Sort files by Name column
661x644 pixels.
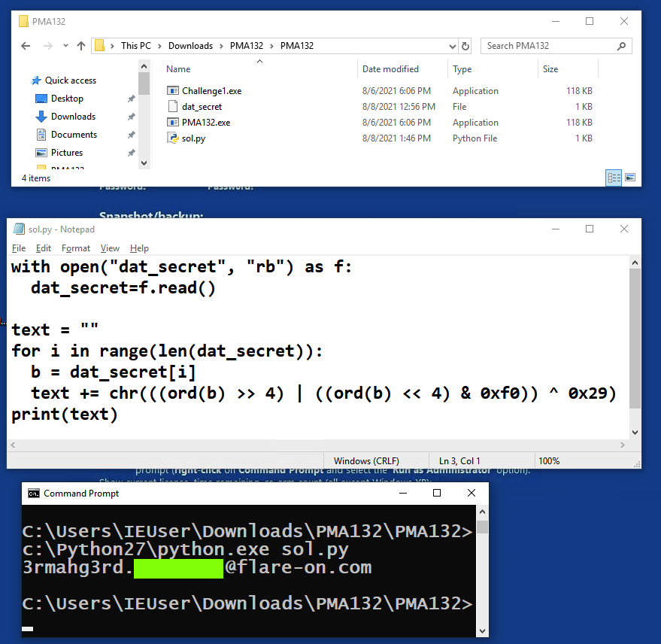[x=178, y=69]
